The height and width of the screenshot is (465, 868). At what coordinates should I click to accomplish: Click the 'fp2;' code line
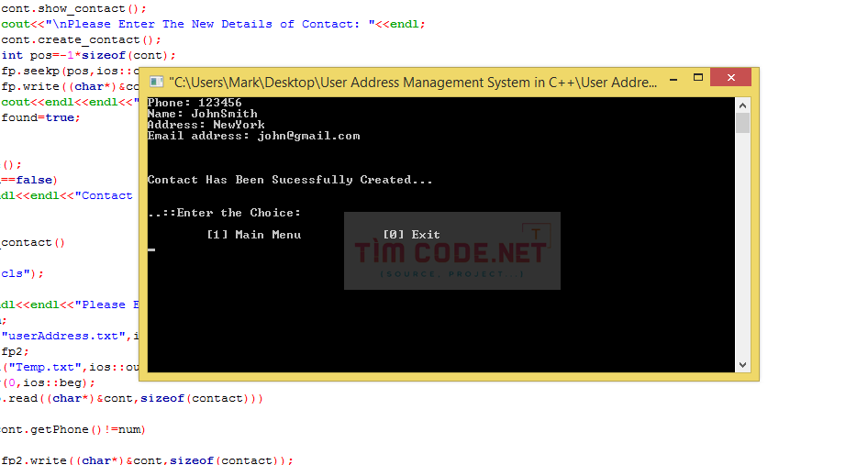[x=15, y=351]
